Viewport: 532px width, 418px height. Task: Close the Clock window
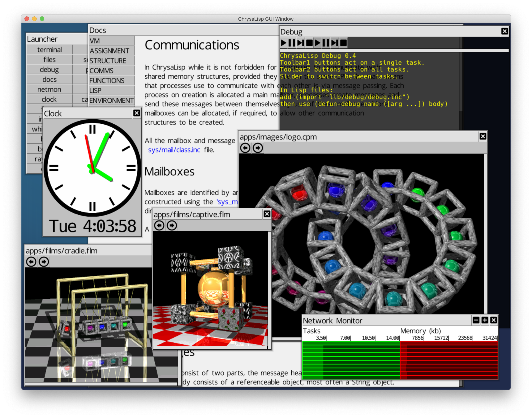137,113
